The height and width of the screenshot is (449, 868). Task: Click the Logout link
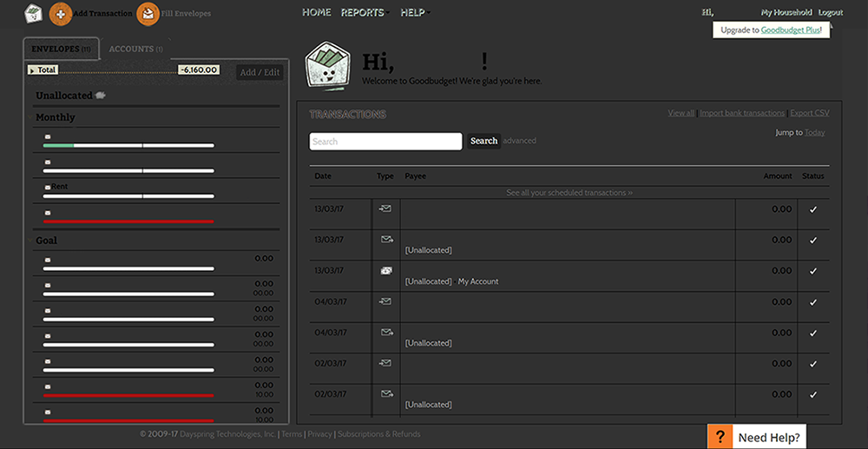coord(831,12)
